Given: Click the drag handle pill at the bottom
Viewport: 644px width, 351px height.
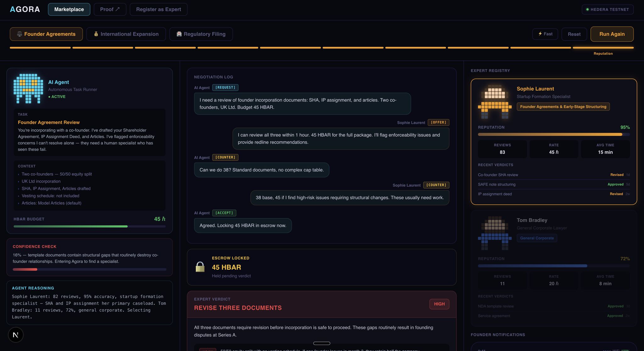Looking at the screenshot, I should [x=322, y=343].
